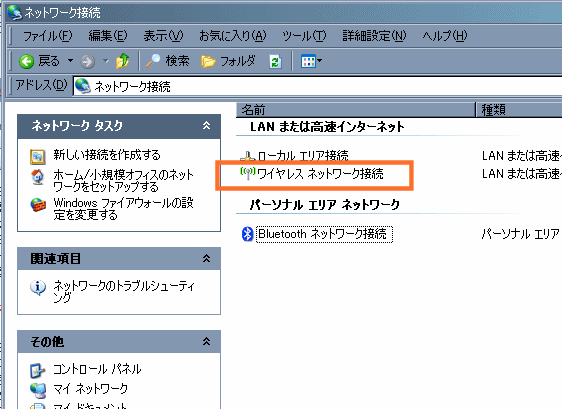Click the 検索 search magnifier button
This screenshot has height=409, width=562.
(x=167, y=61)
